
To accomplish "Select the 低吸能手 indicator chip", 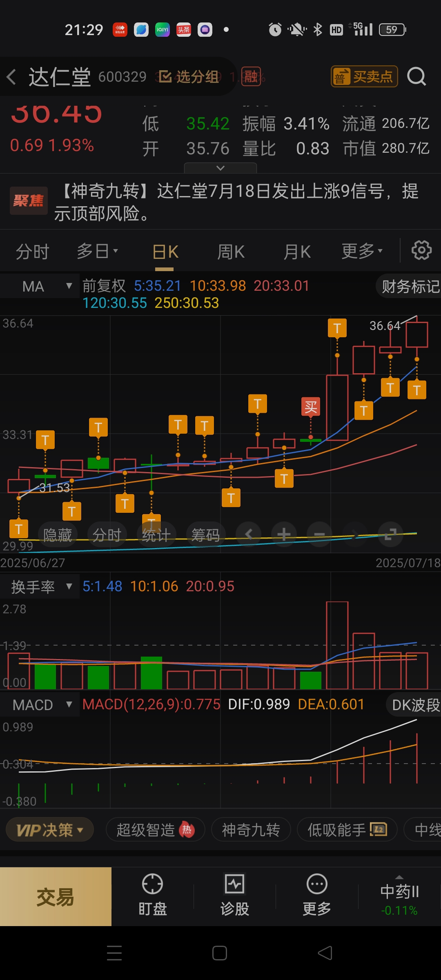I will click(x=347, y=830).
